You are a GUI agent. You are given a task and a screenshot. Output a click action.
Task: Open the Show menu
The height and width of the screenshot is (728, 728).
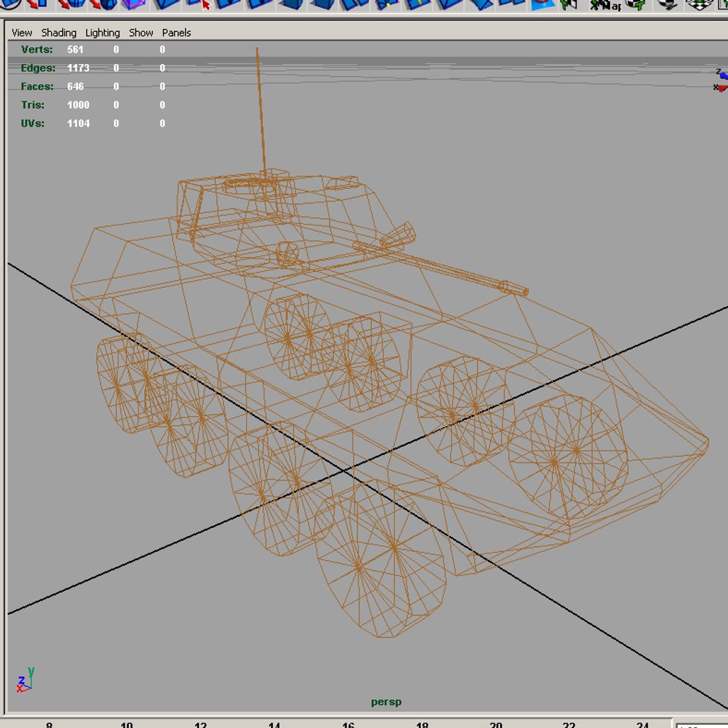point(141,32)
